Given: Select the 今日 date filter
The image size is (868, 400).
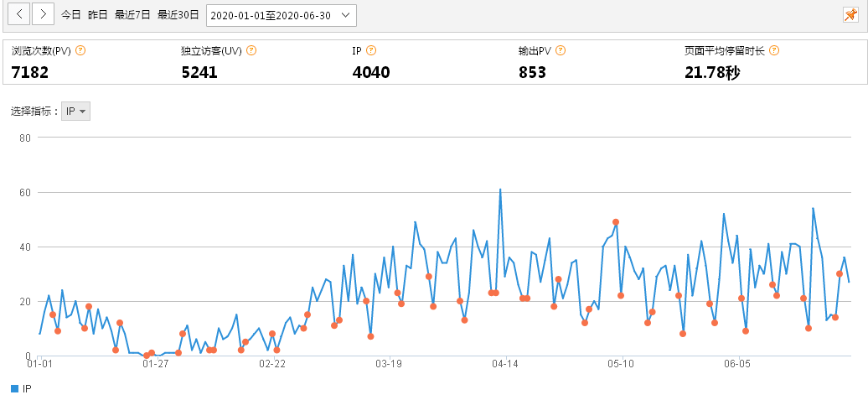Looking at the screenshot, I should click(x=71, y=15).
